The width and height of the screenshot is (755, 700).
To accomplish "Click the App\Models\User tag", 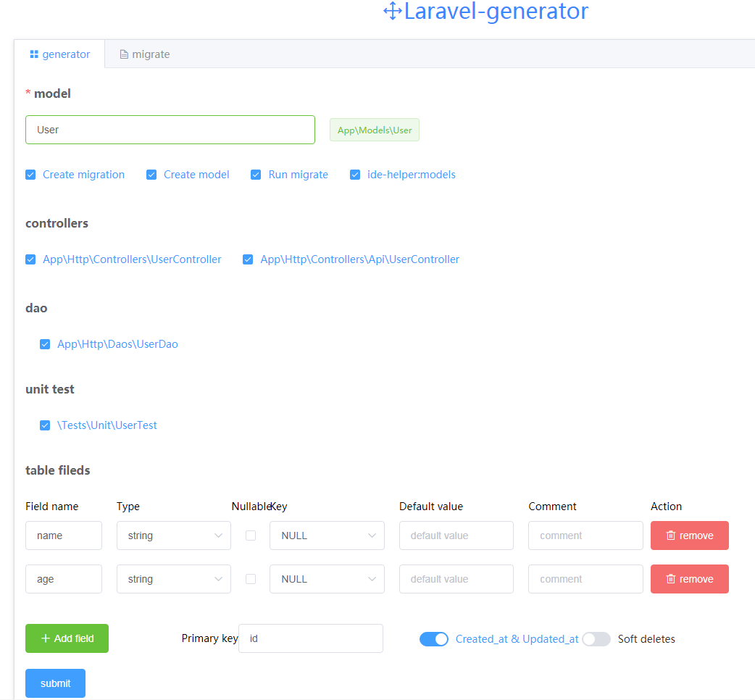I will 375,130.
